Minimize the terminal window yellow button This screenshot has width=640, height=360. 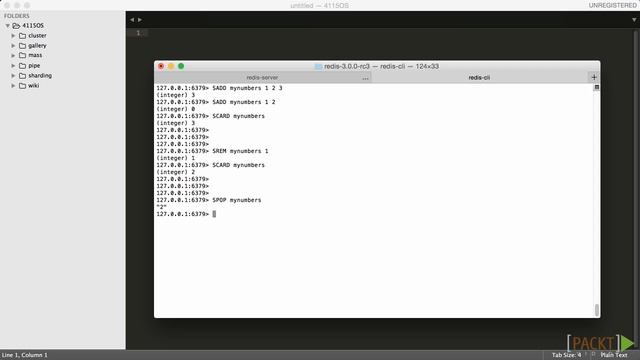point(171,66)
